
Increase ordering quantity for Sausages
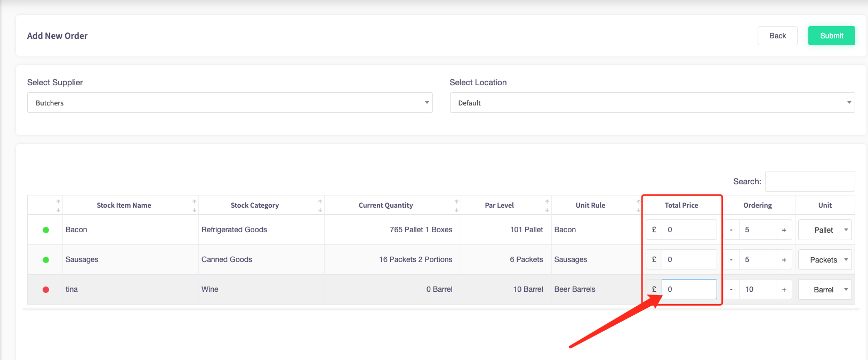tap(784, 259)
